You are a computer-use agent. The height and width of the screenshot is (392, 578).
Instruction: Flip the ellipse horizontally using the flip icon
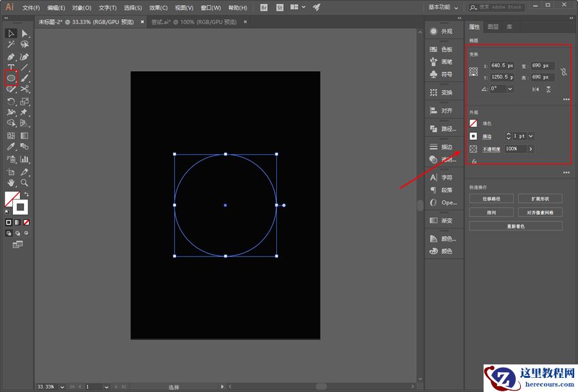(x=535, y=89)
